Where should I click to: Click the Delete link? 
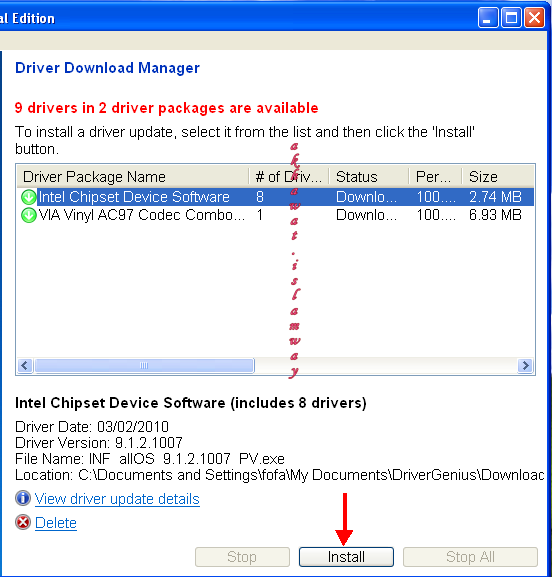pyautogui.click(x=56, y=523)
